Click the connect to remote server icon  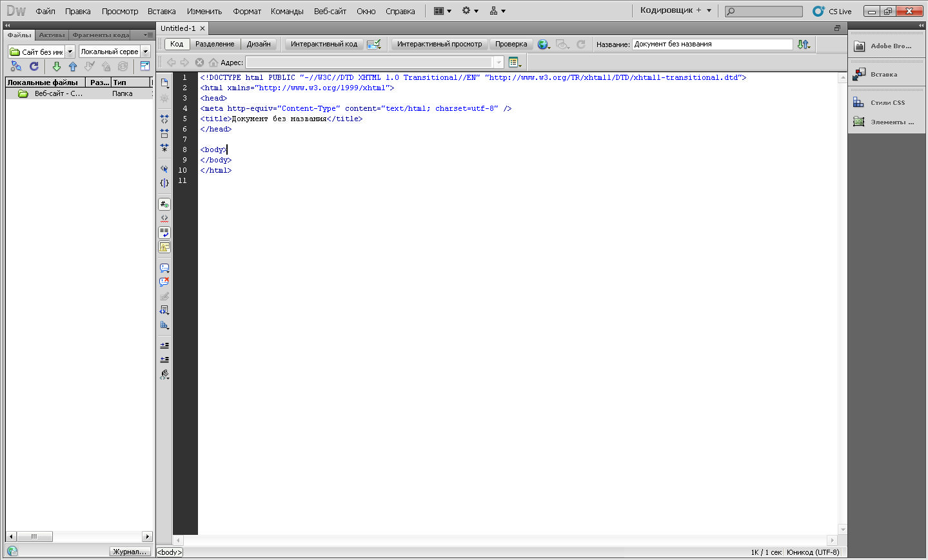(16, 66)
